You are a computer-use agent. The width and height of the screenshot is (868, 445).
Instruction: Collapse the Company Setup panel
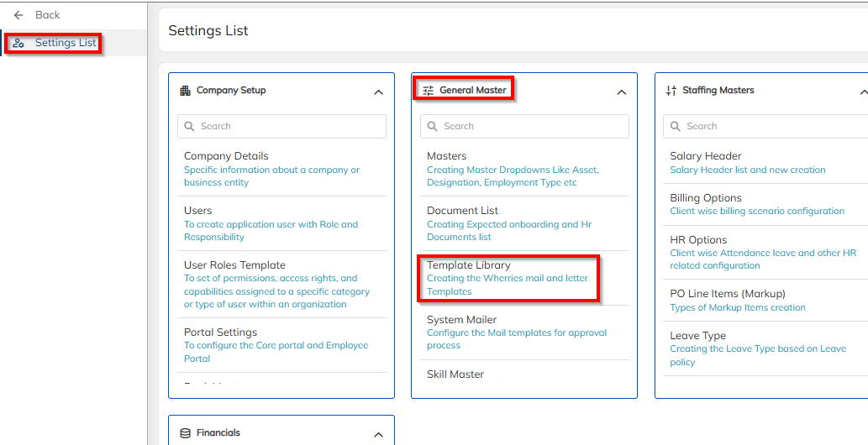point(378,92)
